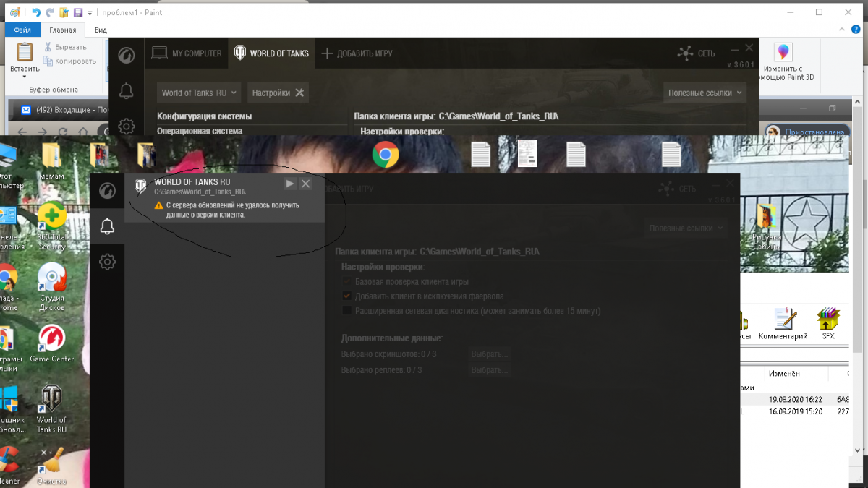Click the World of Tanks shield in notification
The width and height of the screenshot is (868, 488).
[x=140, y=187]
